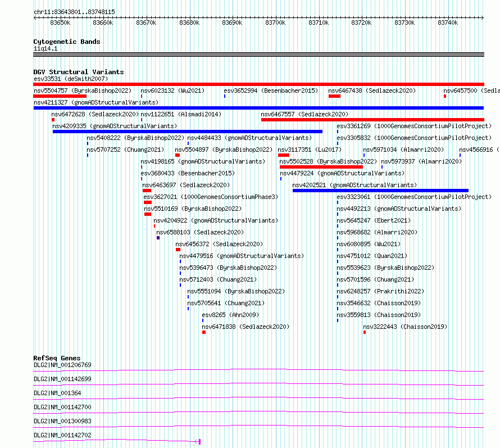Screen dimensions: 500x448
Task: Select nsv5510169 (ByrskaBishop2022) label
Action: (x=193, y=209)
